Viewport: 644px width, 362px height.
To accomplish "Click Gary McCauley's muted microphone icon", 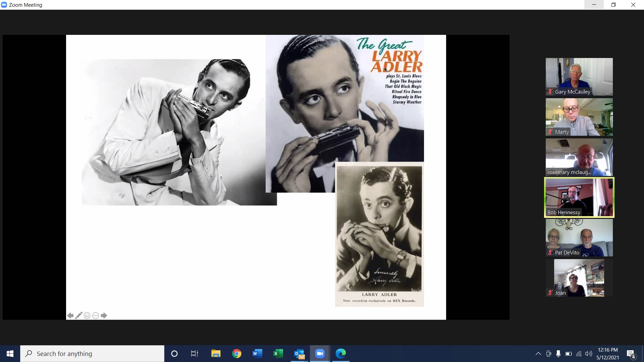I will [550, 92].
